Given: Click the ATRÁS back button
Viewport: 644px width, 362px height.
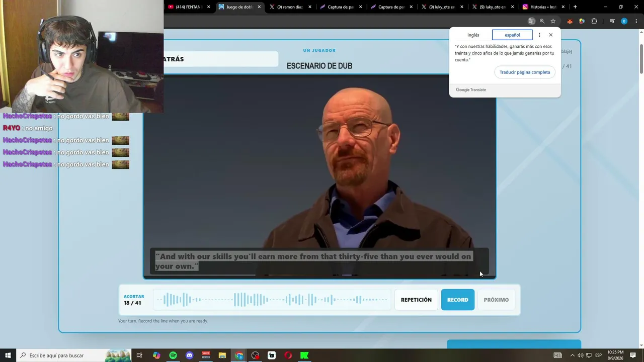Looking at the screenshot, I should [x=221, y=59].
